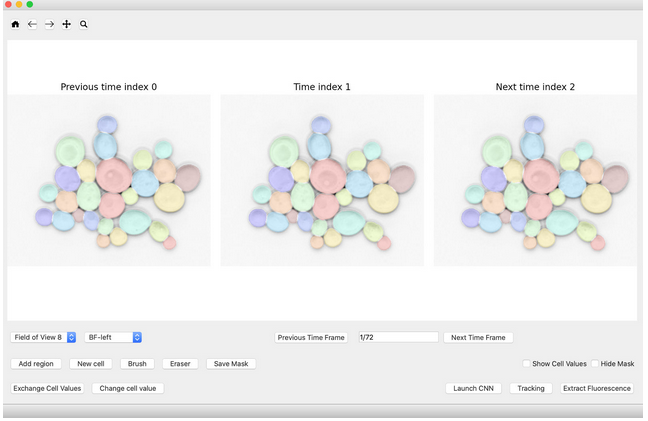Click the Home reset view icon

click(15, 24)
